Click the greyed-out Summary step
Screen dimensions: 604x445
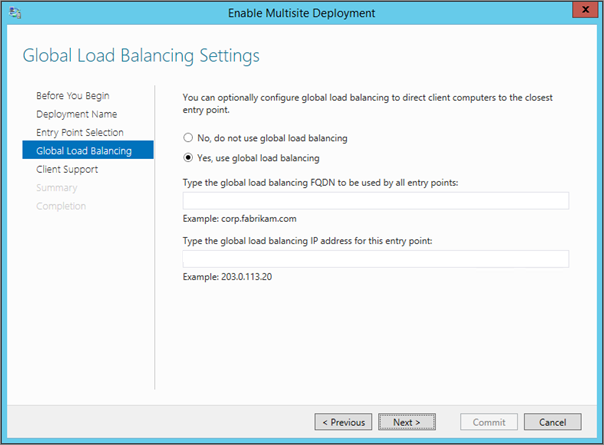click(57, 188)
